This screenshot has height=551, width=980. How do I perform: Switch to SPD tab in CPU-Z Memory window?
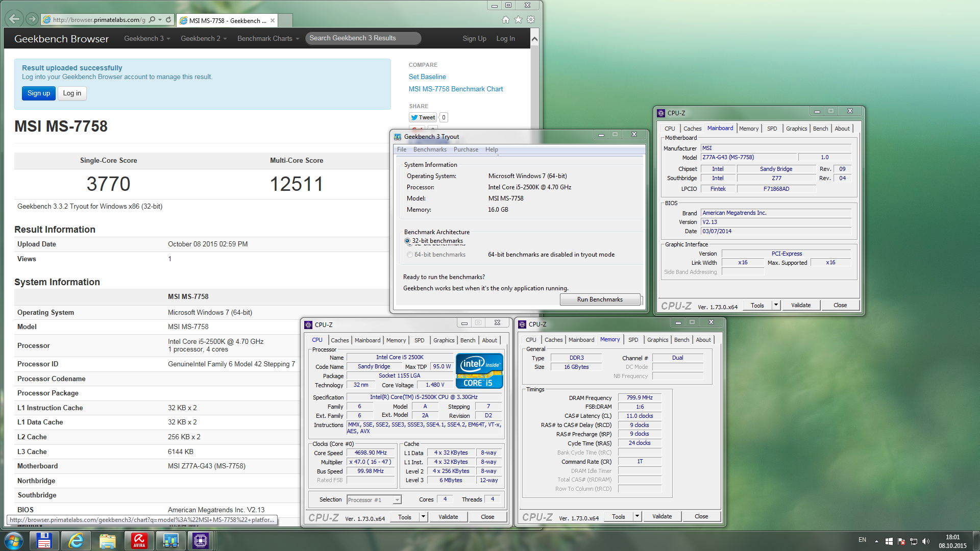point(633,340)
